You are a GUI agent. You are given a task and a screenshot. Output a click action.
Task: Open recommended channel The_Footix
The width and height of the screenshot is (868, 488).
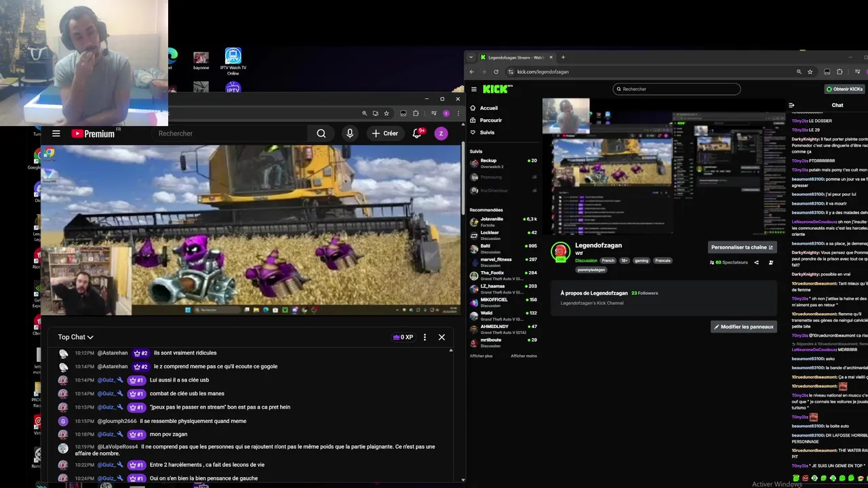tap(503, 275)
